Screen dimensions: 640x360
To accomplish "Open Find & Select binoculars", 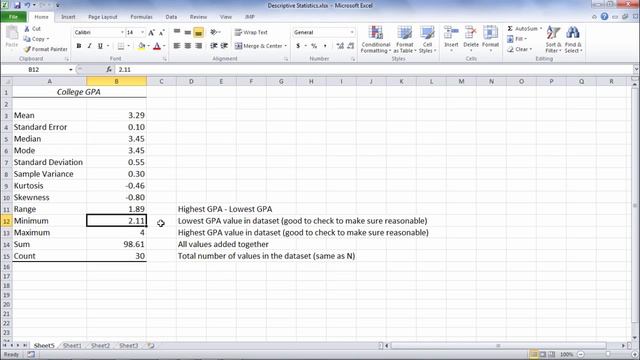I will (573, 39).
